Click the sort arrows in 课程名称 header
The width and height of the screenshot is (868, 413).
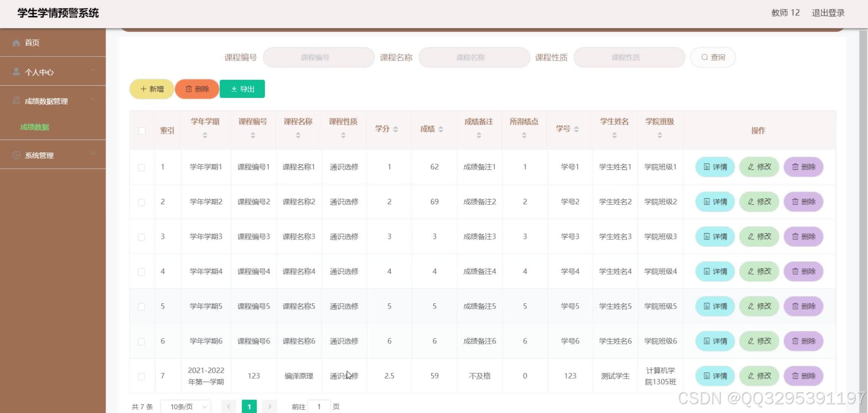[x=298, y=135]
